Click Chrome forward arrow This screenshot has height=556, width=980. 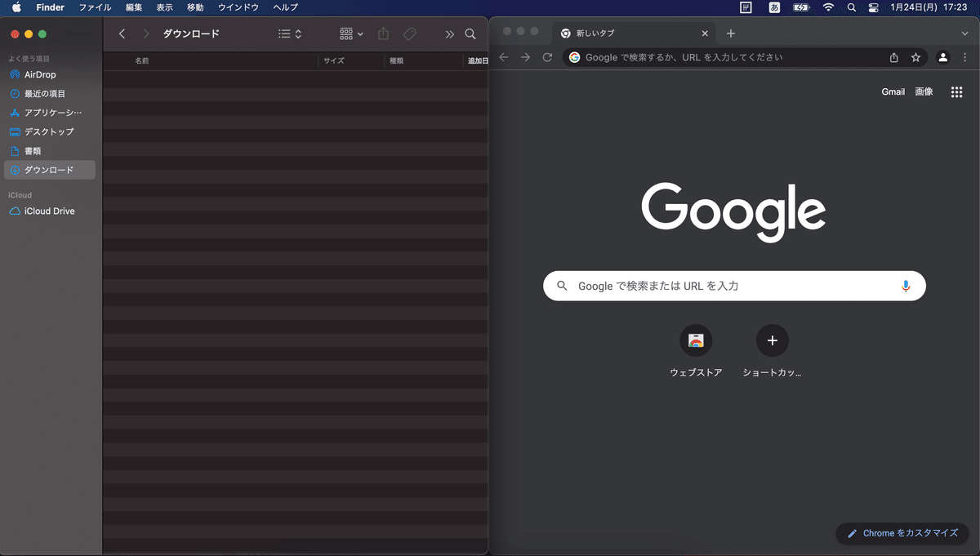point(525,57)
